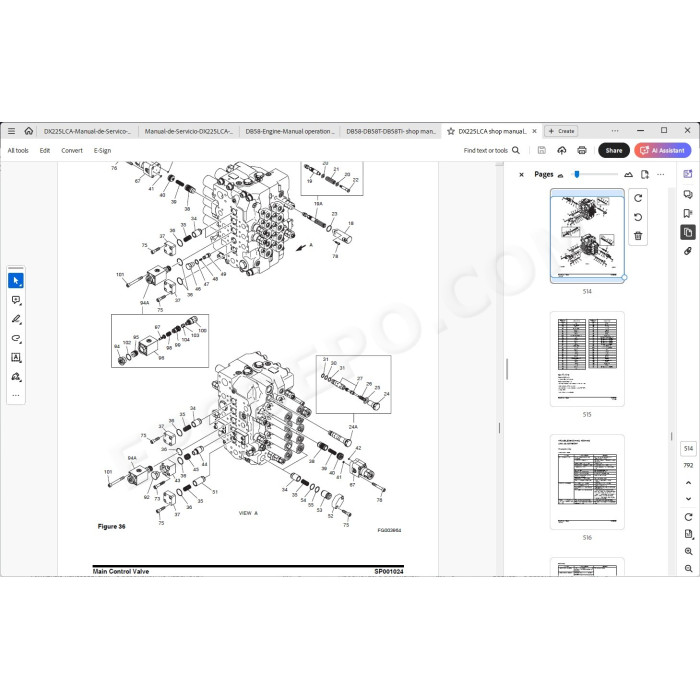Screen dimensions: 700x700
Task: Open more tools in the left quick toolbar
Action: pyautogui.click(x=16, y=396)
